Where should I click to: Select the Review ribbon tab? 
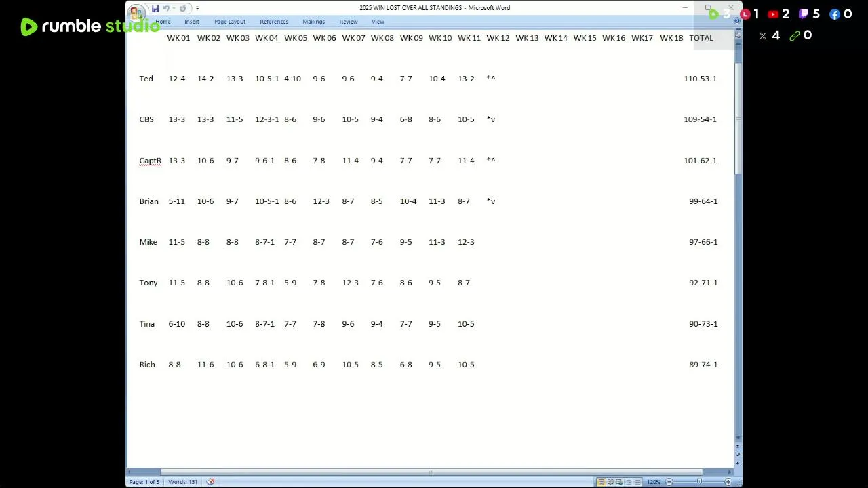click(x=349, y=22)
